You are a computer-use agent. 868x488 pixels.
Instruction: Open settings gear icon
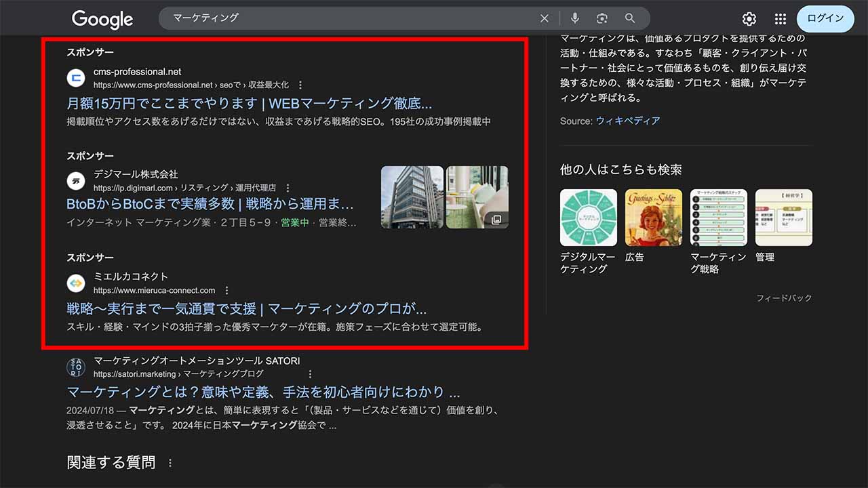[749, 19]
